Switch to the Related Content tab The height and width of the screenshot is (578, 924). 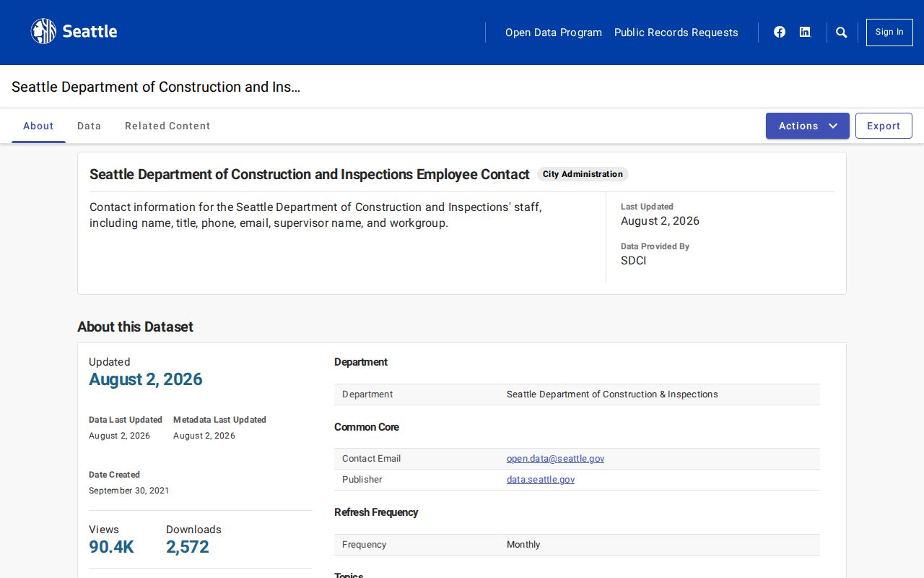point(167,126)
